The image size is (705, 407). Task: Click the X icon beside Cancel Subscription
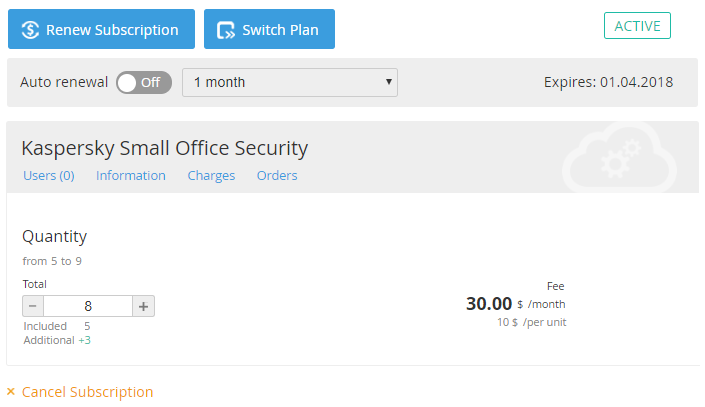pyautogui.click(x=11, y=391)
